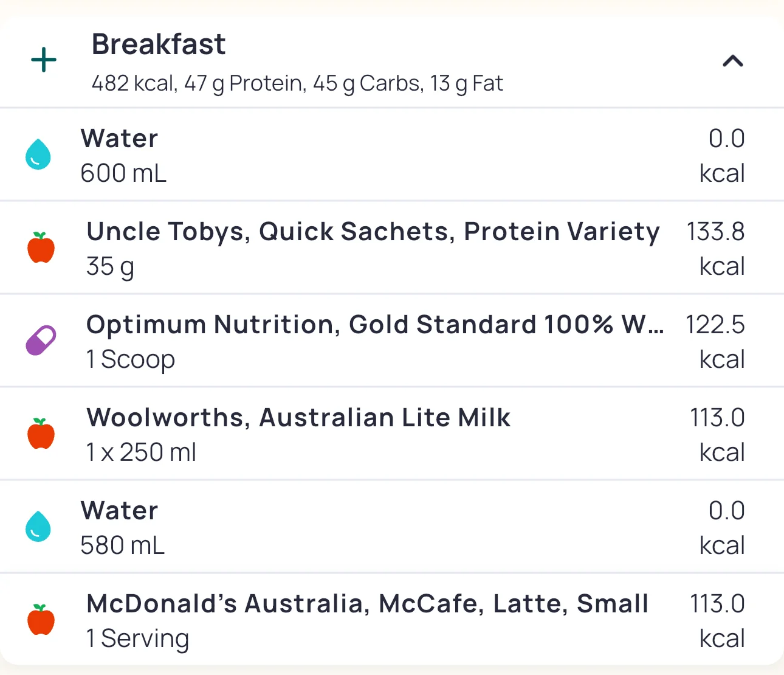784x675 pixels.
Task: Tap the water drop icon for 600 mL
Action: (38, 154)
